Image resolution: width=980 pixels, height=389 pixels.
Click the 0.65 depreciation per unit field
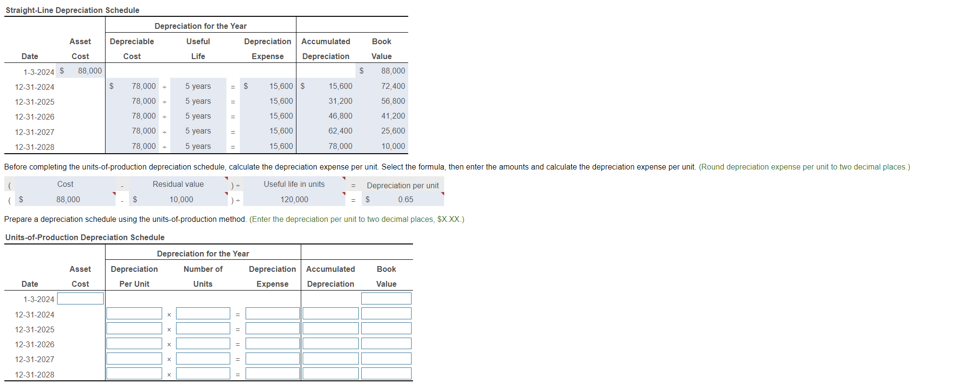pyautogui.click(x=402, y=199)
